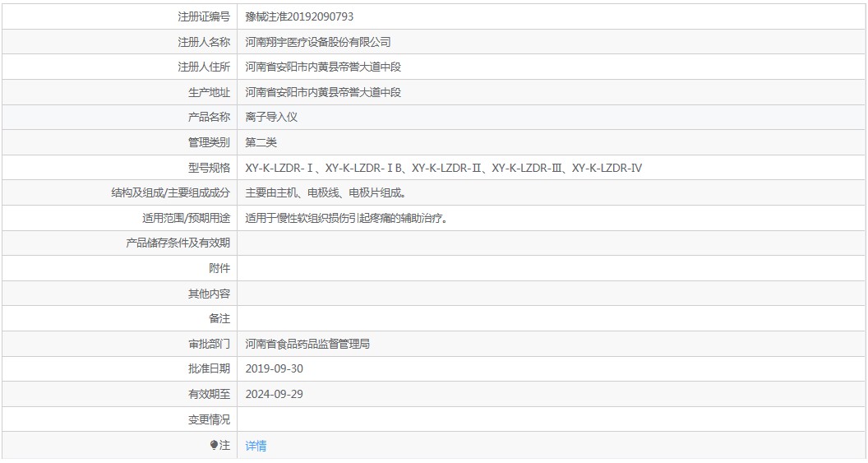Select product name 离子导入仪

(271, 117)
